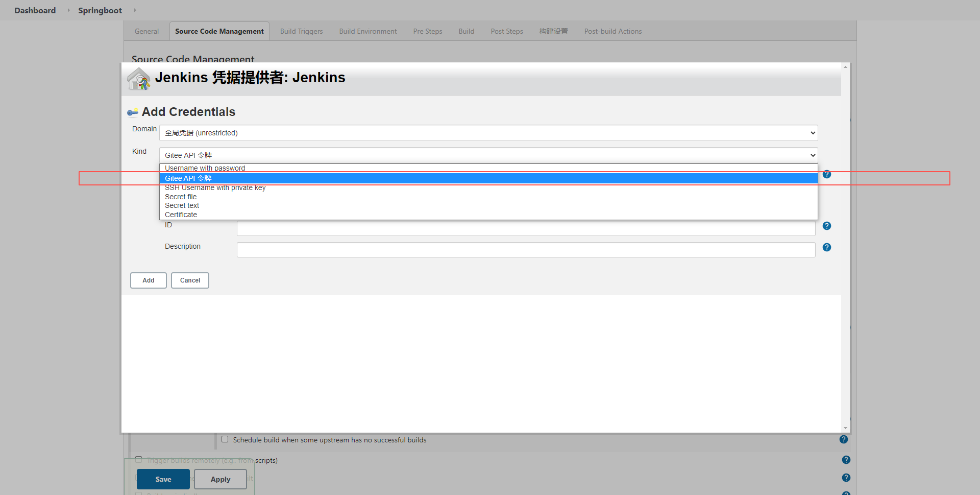Click the Apply button
Viewport: 980px width, 495px height.
click(x=220, y=479)
